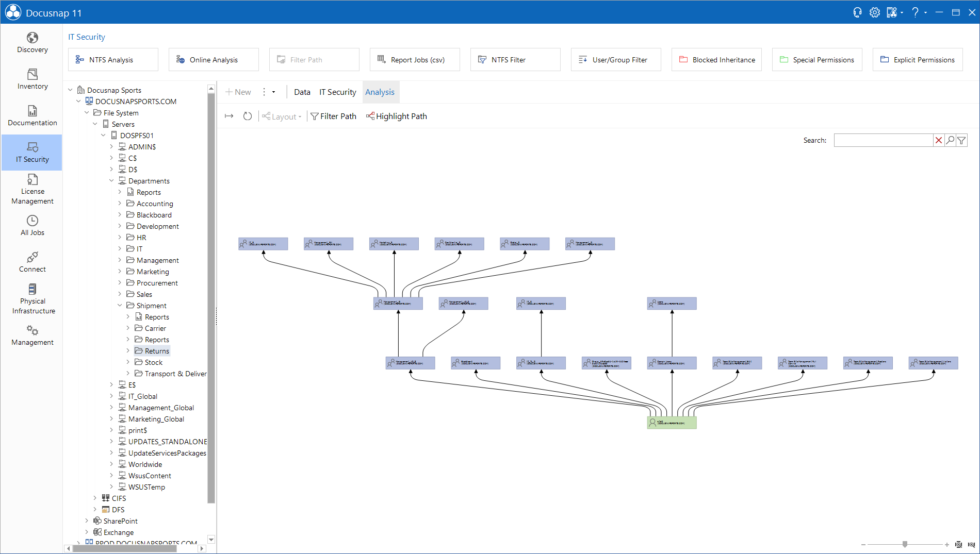Open the Connect module

[32, 262]
